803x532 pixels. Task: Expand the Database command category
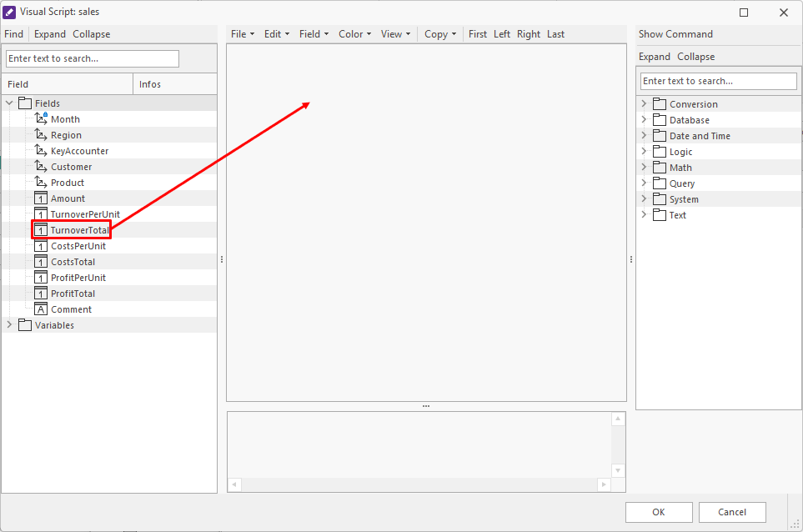(x=644, y=119)
